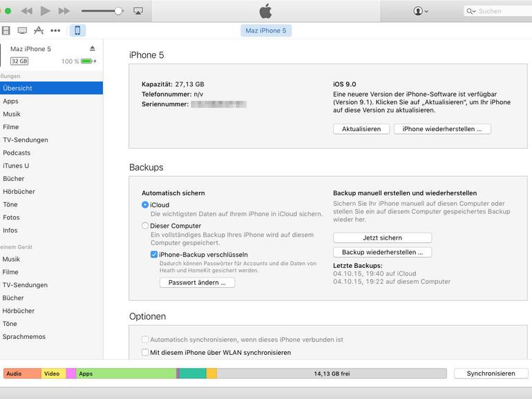The height and width of the screenshot is (399, 532).
Task: Open Sprachmemos in the sidebar
Action: [51, 336]
